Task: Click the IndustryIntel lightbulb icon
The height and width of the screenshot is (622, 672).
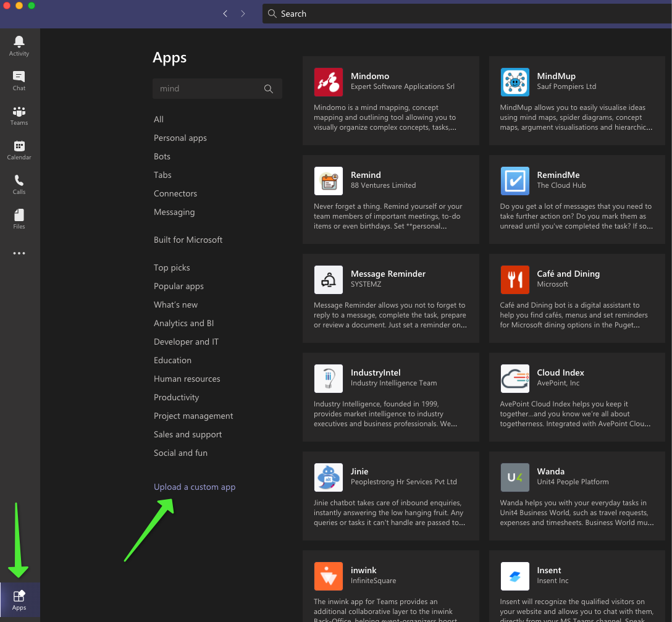Action: coord(329,379)
